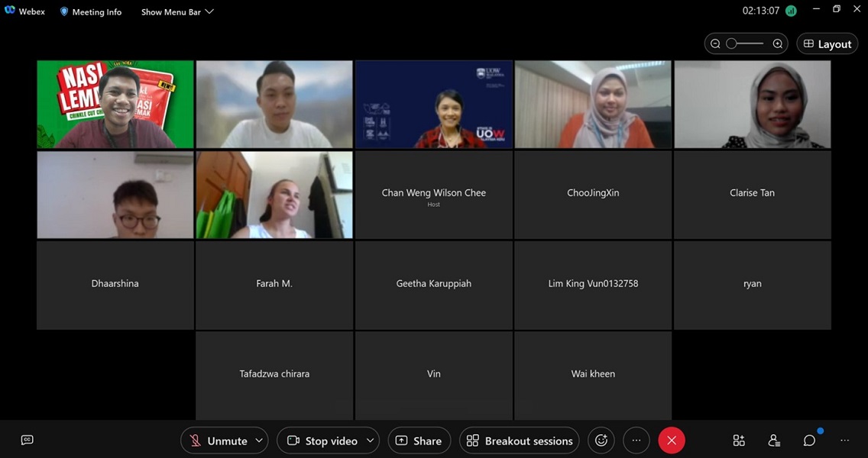Open the reactions emoji picker
The height and width of the screenshot is (458, 868).
pos(601,440)
